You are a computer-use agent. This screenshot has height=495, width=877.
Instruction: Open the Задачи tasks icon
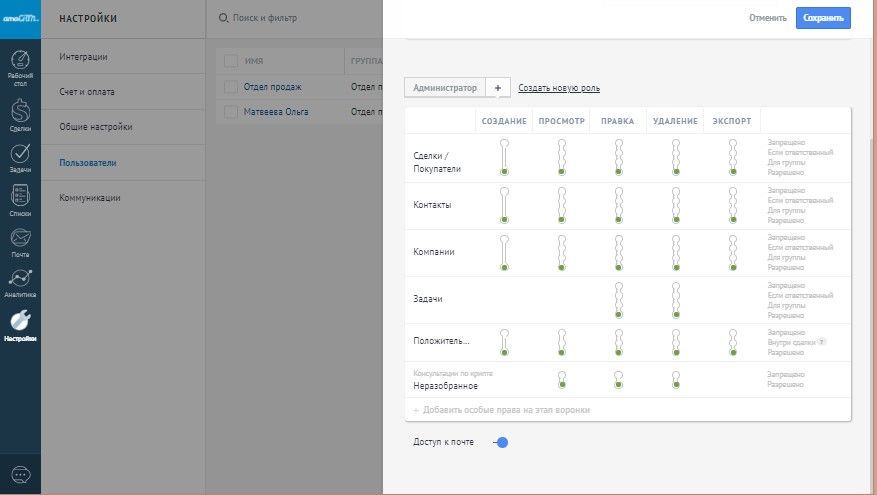pyautogui.click(x=20, y=156)
